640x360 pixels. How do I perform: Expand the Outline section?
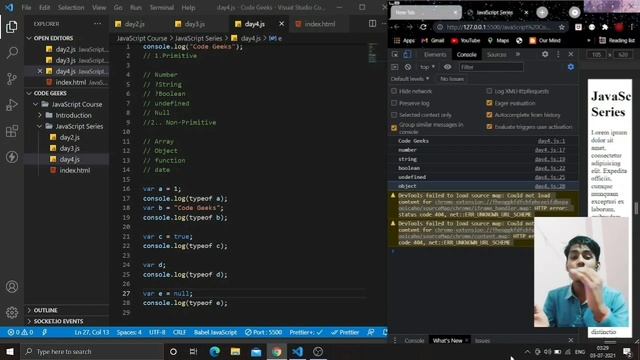pos(29,310)
